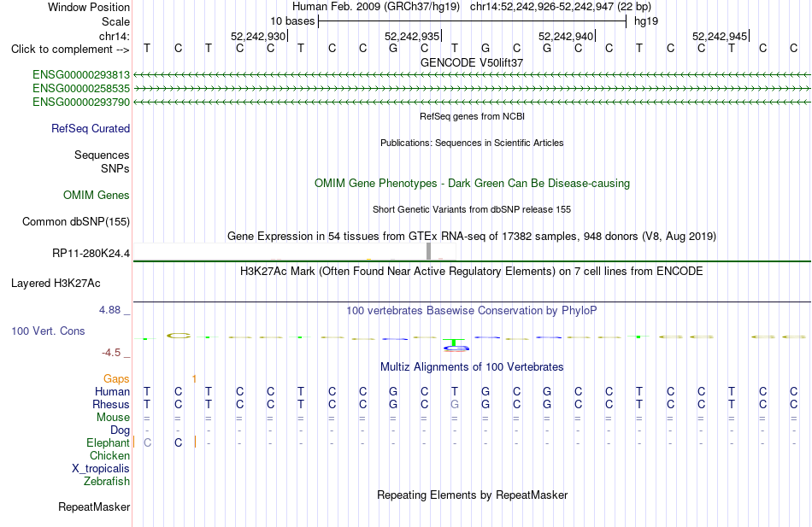The width and height of the screenshot is (812, 527).
Task: Click the 52,242,945 position marker
Action: (721, 36)
